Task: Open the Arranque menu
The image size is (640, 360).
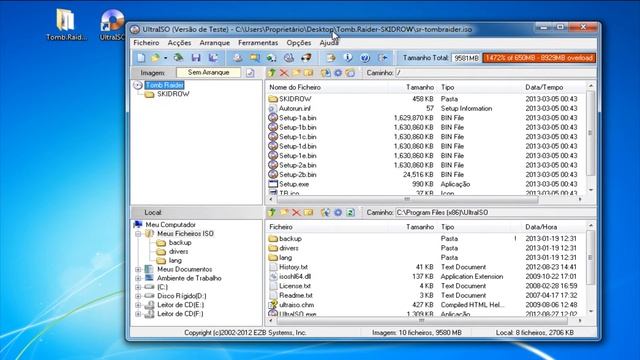Action: pyautogui.click(x=215, y=43)
